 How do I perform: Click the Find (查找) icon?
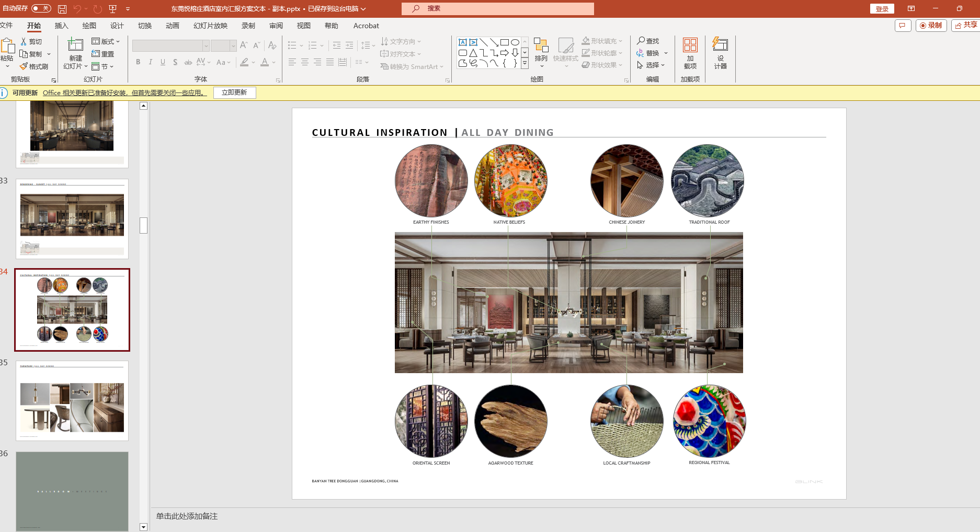point(641,40)
